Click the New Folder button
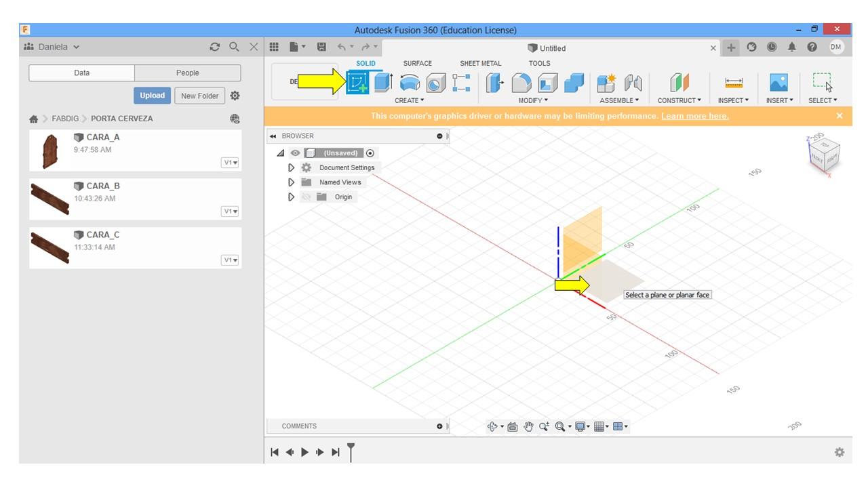The width and height of the screenshot is (868, 488). tap(200, 96)
